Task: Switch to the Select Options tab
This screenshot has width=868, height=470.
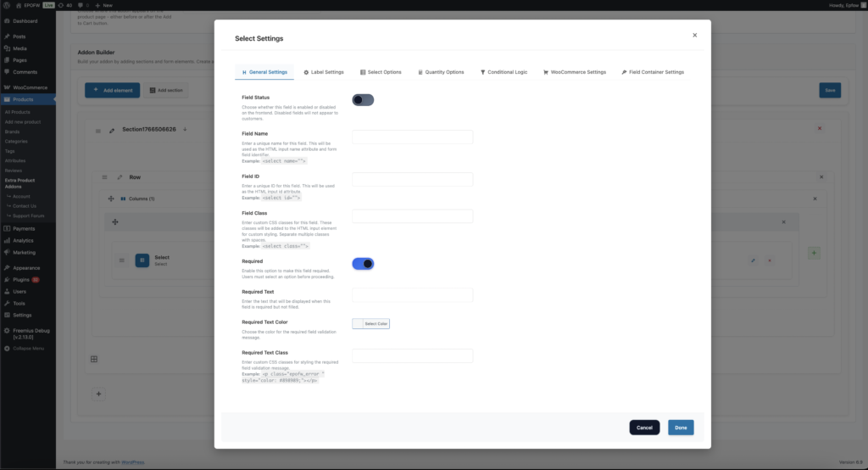Action: pyautogui.click(x=381, y=72)
